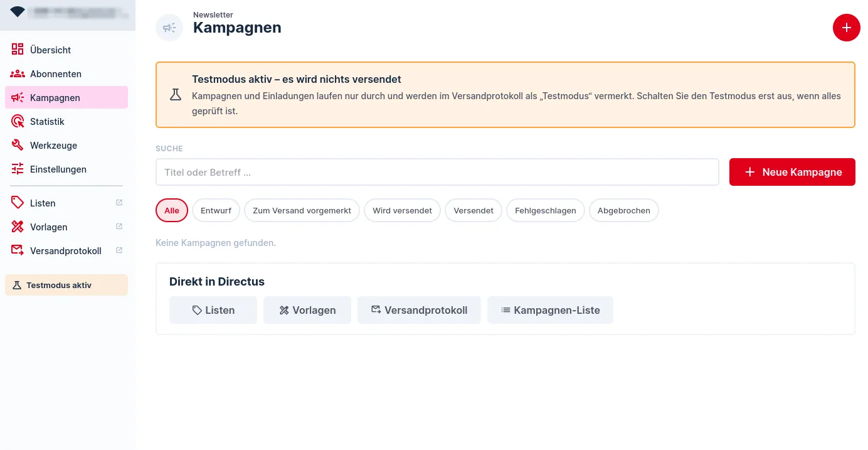Click the megaphone icon beside page title

click(169, 28)
